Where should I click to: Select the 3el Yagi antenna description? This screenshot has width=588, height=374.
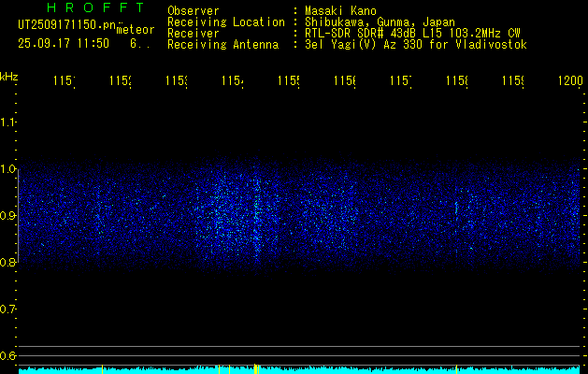click(416, 45)
